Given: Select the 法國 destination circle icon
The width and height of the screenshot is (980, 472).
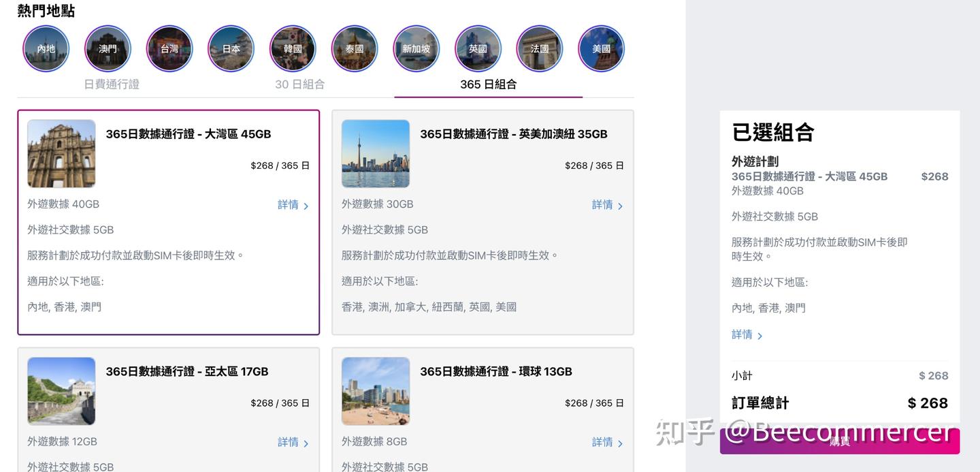Looking at the screenshot, I should tap(540, 49).
